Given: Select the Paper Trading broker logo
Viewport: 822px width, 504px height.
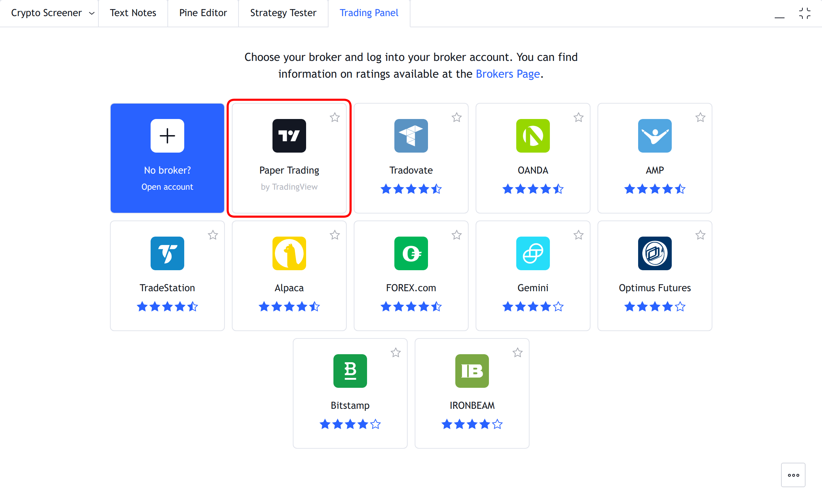Looking at the screenshot, I should 289,136.
